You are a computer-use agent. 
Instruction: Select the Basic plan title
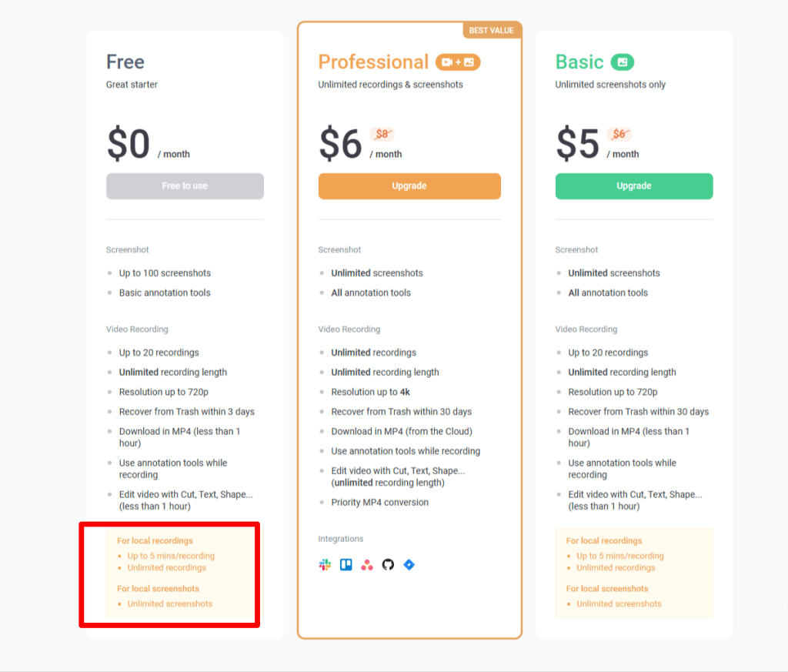[x=579, y=62]
